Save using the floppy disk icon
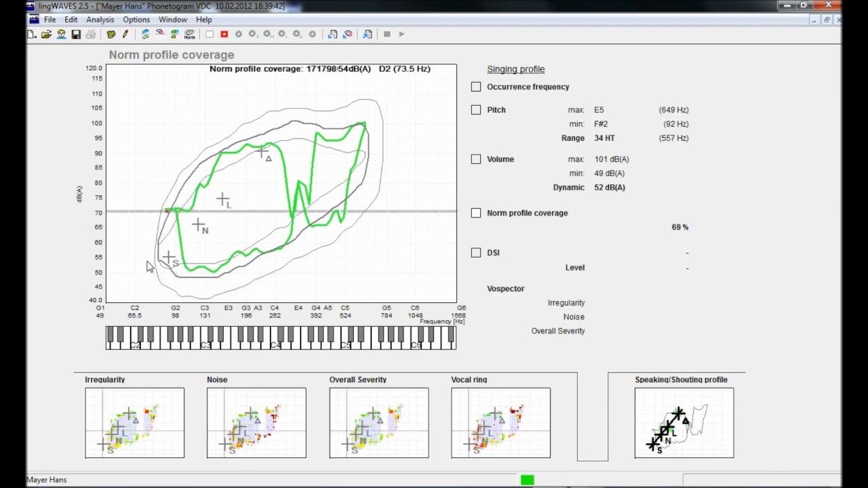Image resolution: width=868 pixels, height=488 pixels. pyautogui.click(x=76, y=34)
